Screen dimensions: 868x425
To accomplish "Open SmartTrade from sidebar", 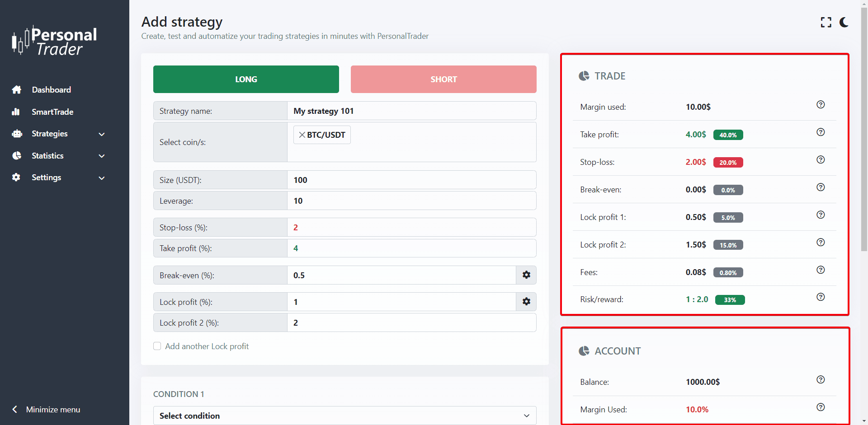I will click(52, 112).
